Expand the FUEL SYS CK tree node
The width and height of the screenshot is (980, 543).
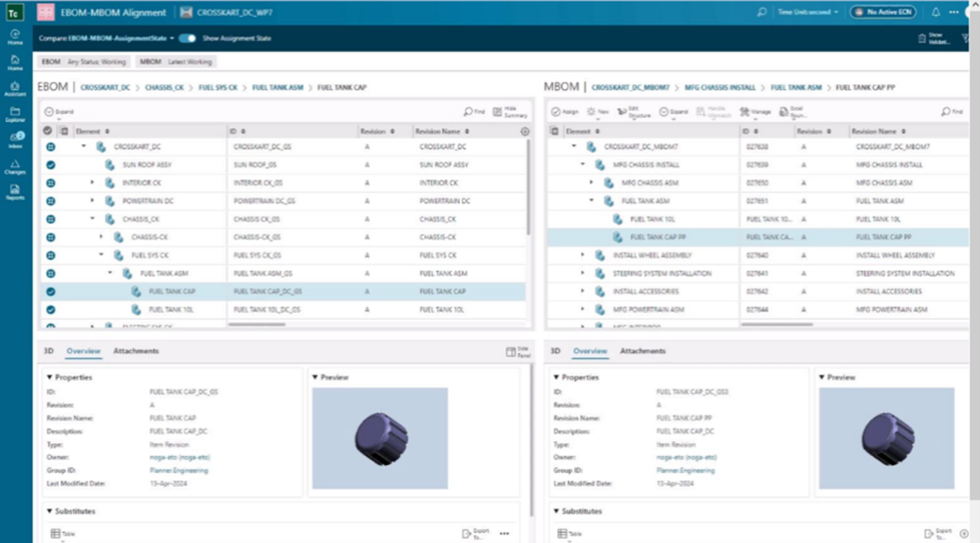(101, 255)
